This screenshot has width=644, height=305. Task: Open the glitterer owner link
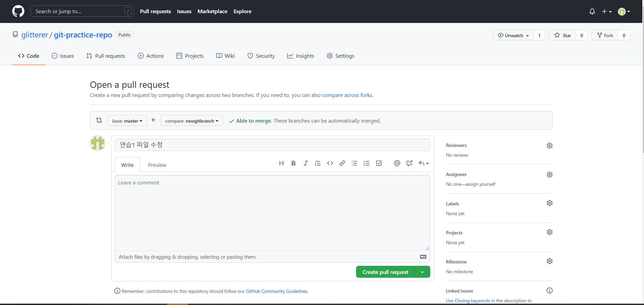(x=34, y=35)
